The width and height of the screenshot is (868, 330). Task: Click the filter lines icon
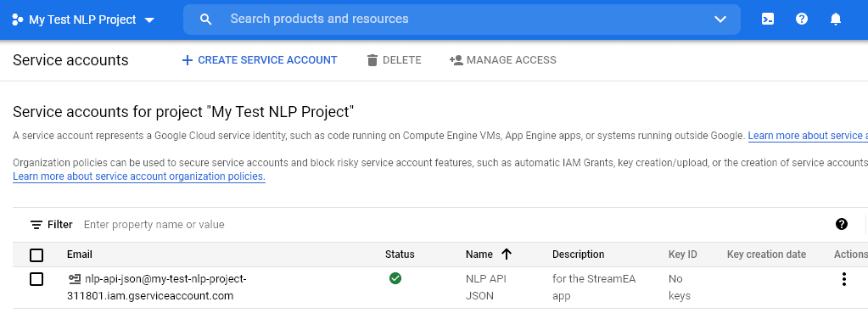tap(36, 225)
